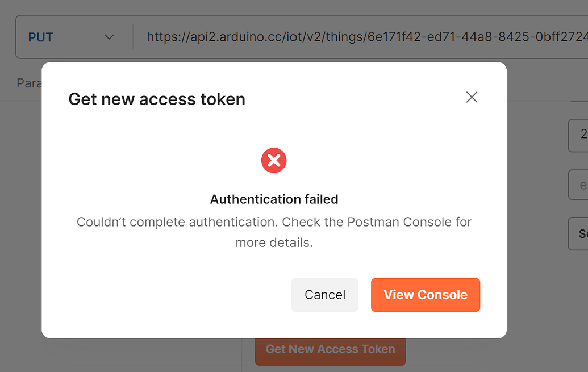Click the input field beginning with e

(x=579, y=185)
